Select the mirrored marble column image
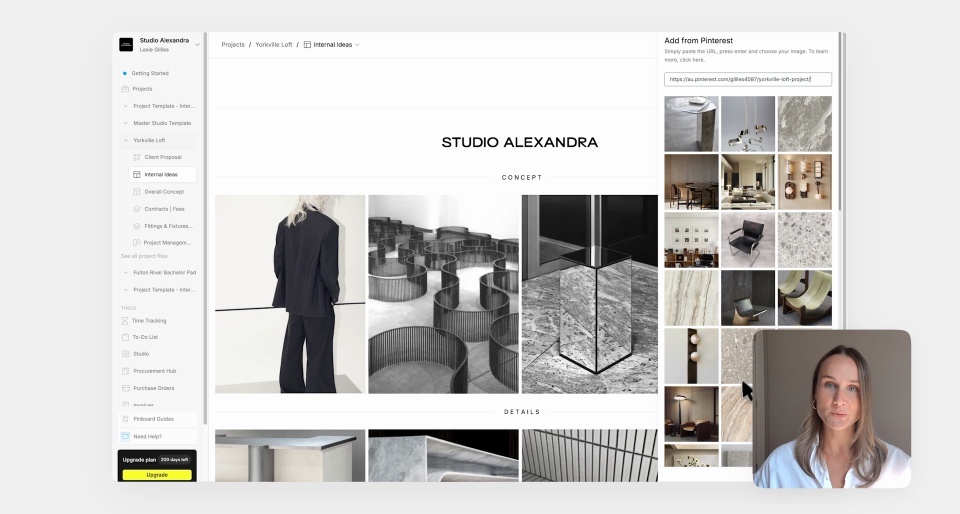 tap(590, 294)
